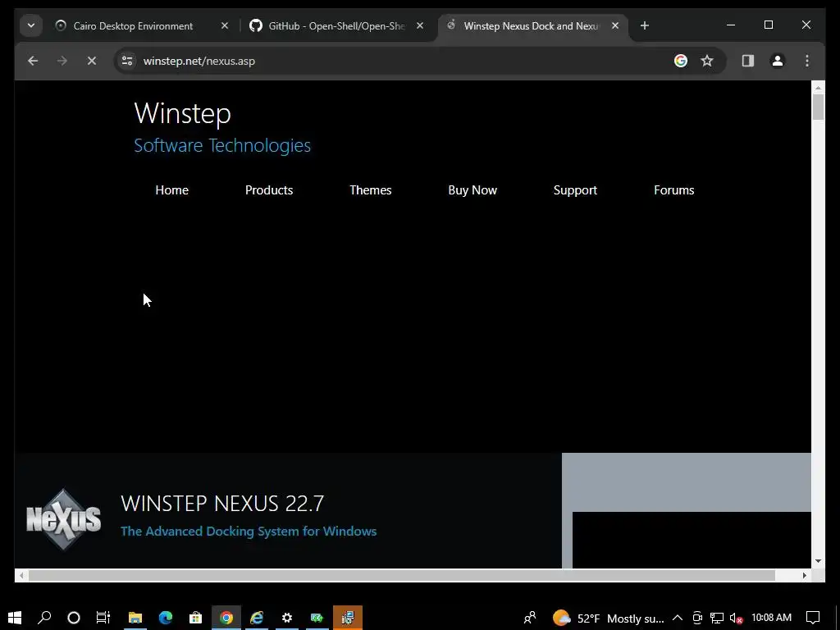Click The Advanced Docking System subtitle
Screen dimensions: 840x630
(x=249, y=532)
